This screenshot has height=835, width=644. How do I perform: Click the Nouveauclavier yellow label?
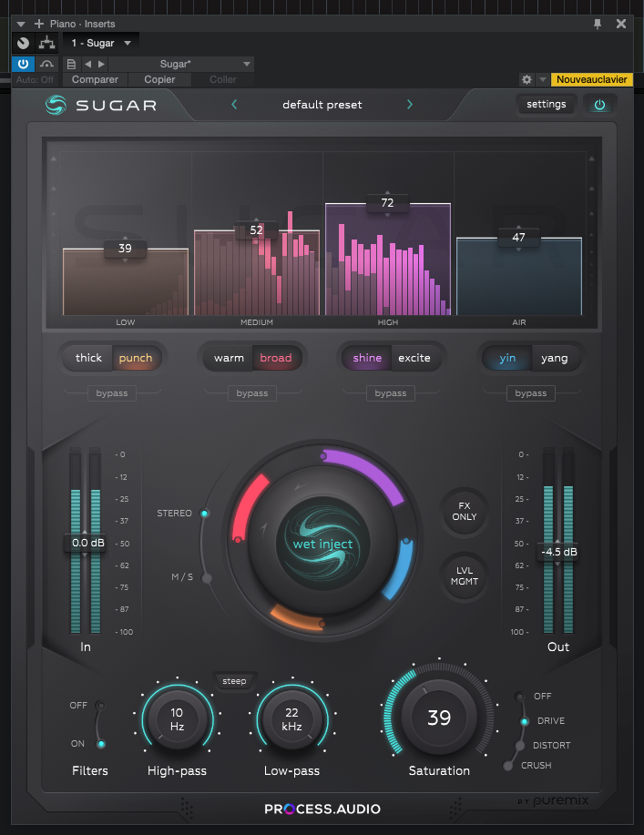(x=592, y=79)
